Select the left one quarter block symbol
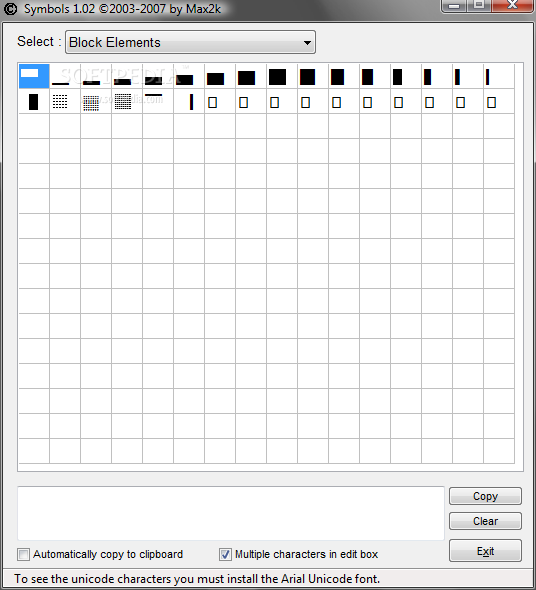Viewport: 536px width, 590px height. click(467, 76)
